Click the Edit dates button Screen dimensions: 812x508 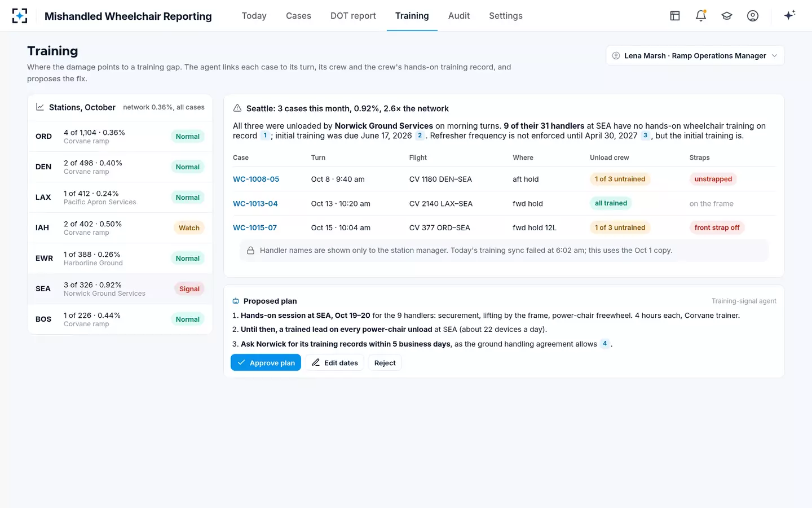pos(335,362)
